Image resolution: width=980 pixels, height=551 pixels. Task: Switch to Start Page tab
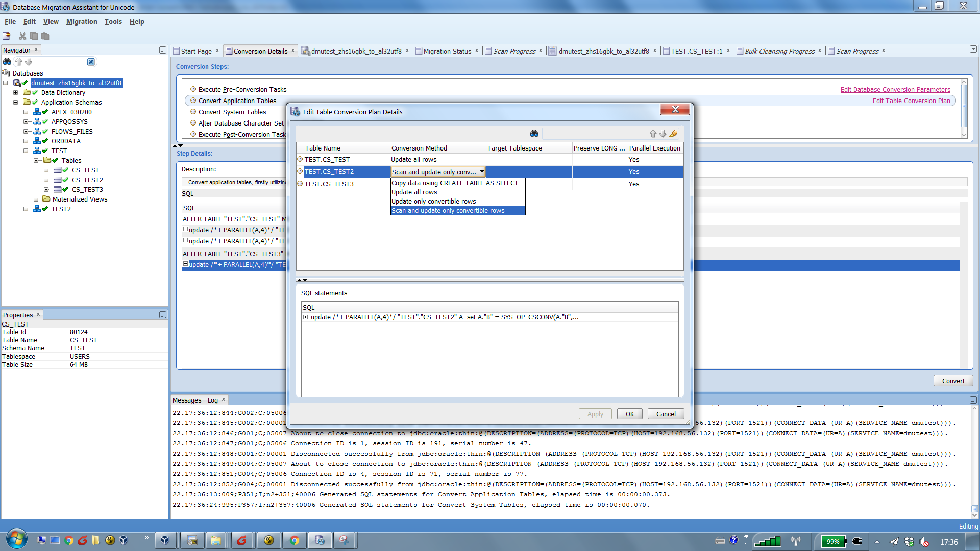point(196,51)
